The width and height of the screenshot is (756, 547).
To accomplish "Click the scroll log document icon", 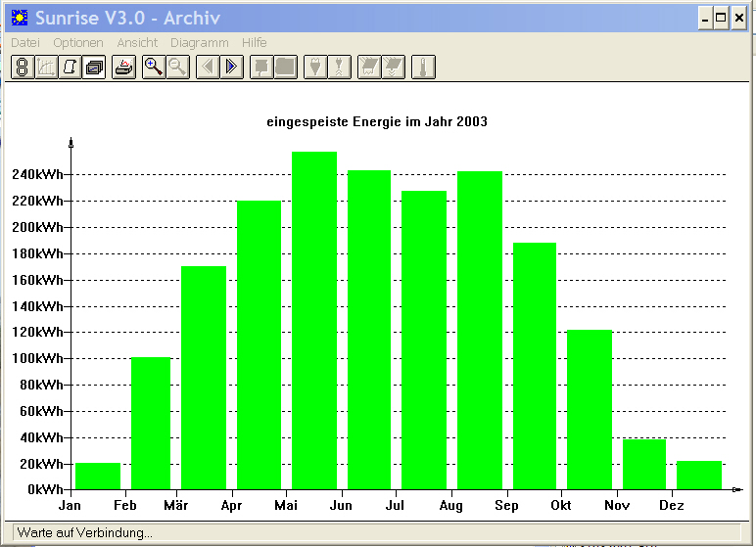I will pos(70,67).
